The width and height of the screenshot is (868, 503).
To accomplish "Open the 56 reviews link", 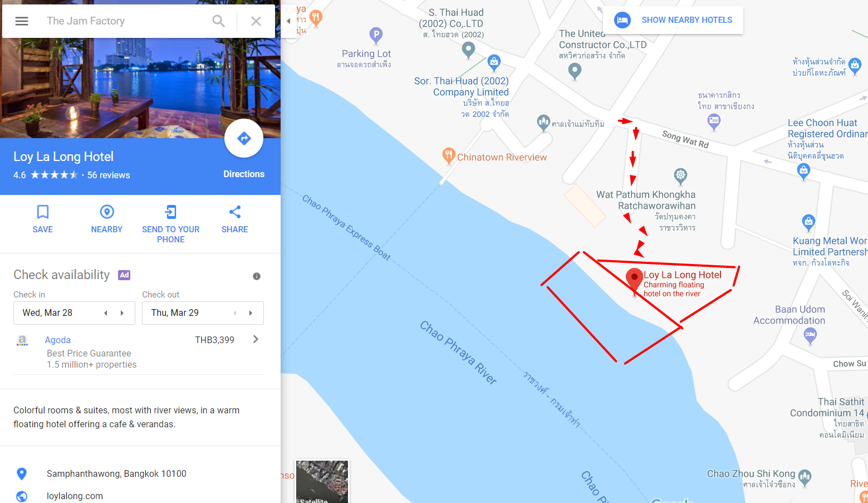I will tap(109, 175).
